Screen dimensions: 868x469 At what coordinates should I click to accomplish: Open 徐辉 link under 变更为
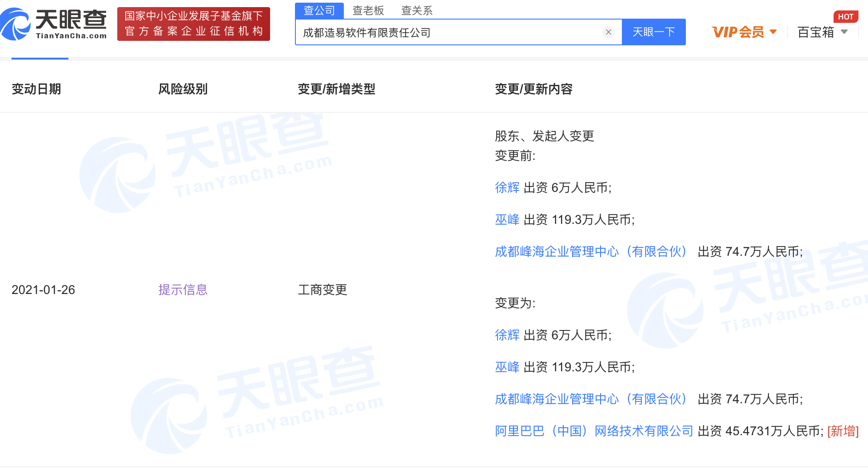click(x=507, y=335)
